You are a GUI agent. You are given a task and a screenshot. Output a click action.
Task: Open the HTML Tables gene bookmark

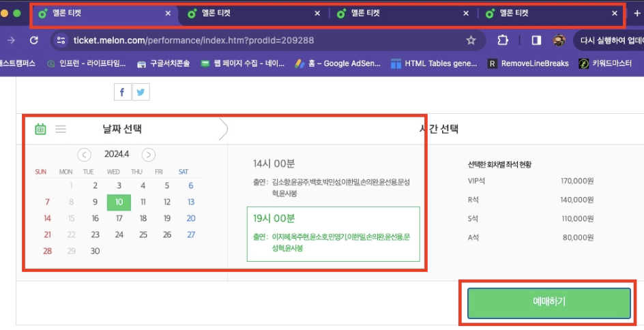[x=434, y=63]
